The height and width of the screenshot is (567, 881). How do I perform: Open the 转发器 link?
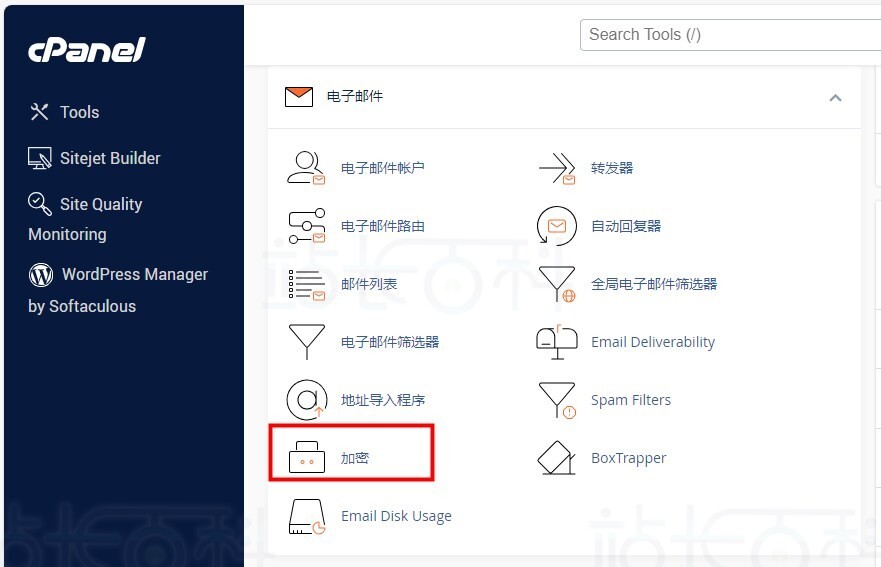click(x=612, y=168)
